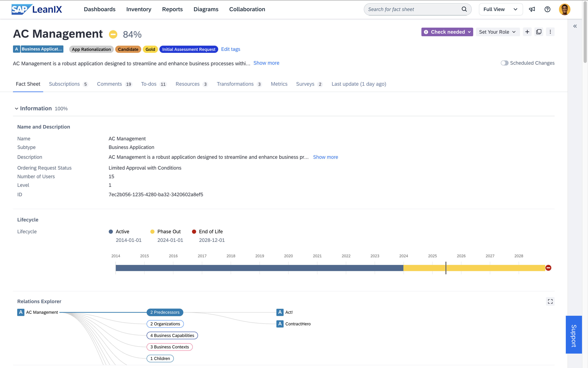This screenshot has width=588, height=368.
Task: Click the copy fact sheet icon
Action: (539, 32)
